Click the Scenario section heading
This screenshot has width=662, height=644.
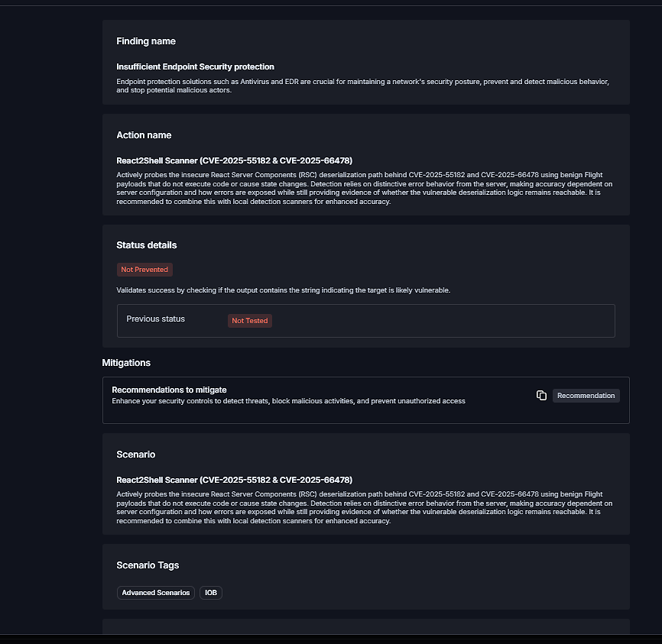(136, 455)
